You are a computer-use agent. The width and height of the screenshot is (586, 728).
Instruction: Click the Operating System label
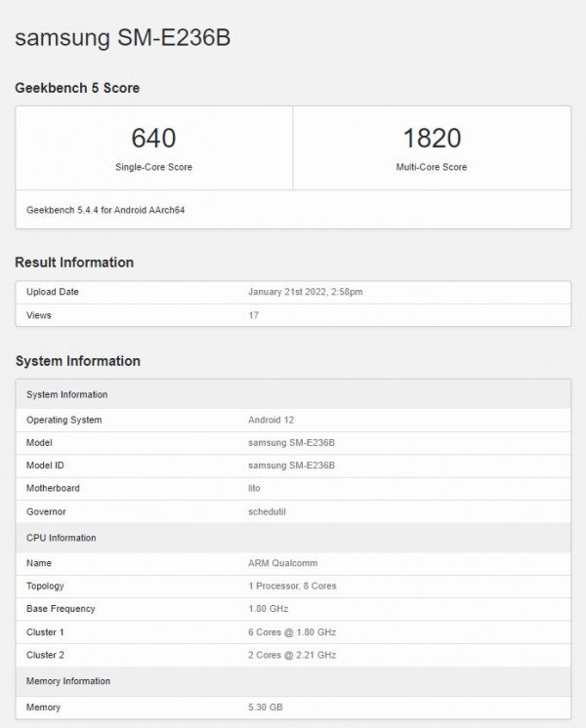(x=64, y=420)
